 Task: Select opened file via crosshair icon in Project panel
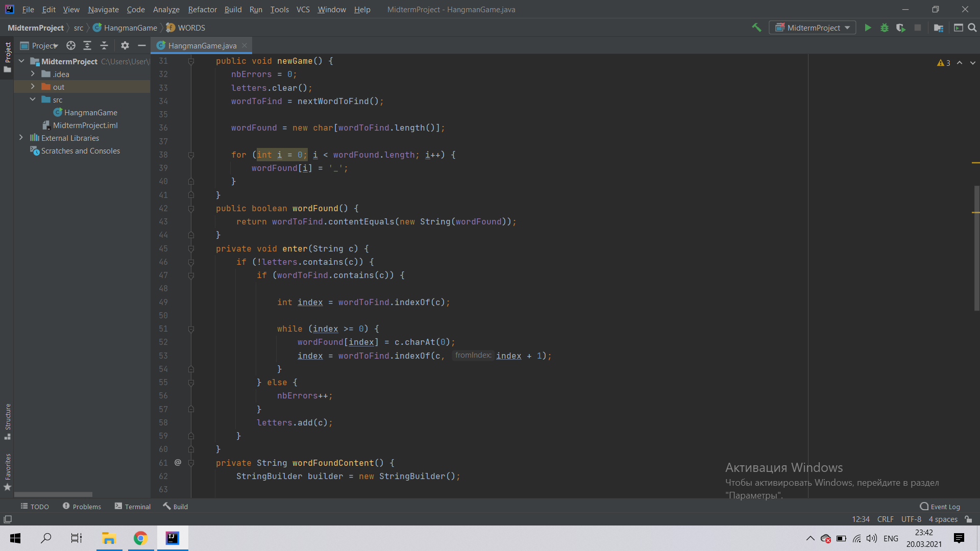click(70, 45)
